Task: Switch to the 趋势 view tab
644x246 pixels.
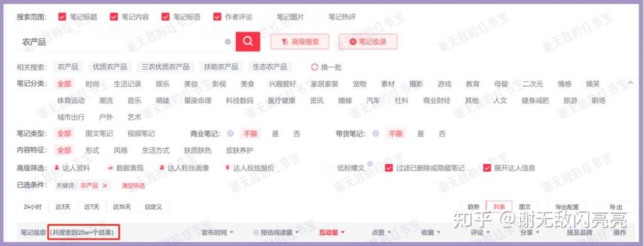Action: [x=474, y=207]
